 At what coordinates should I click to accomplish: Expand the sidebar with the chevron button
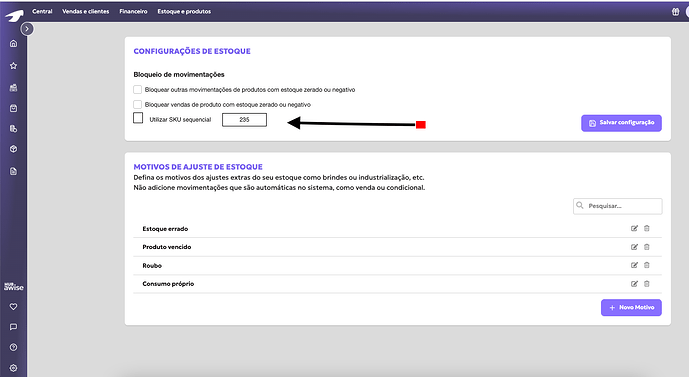(x=27, y=29)
